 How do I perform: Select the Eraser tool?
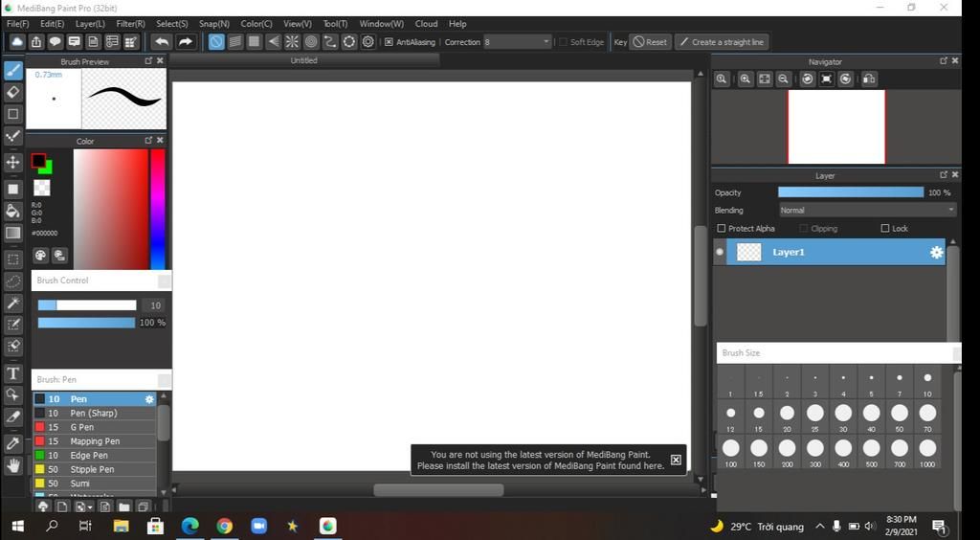(13, 93)
